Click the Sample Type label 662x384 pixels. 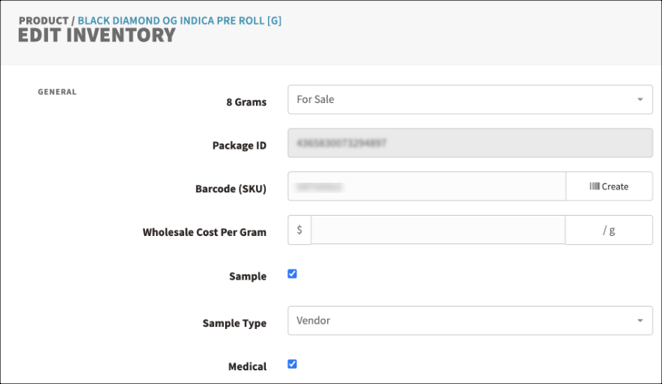click(x=234, y=323)
